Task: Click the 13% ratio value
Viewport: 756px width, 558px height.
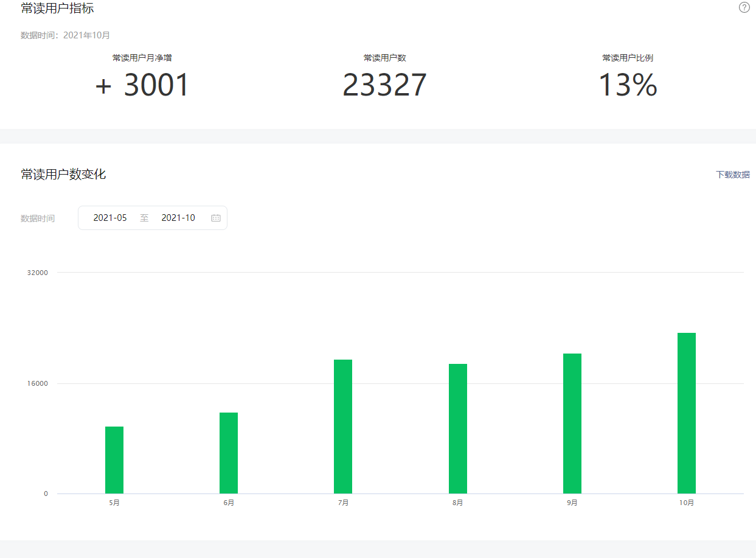Action: click(x=628, y=85)
